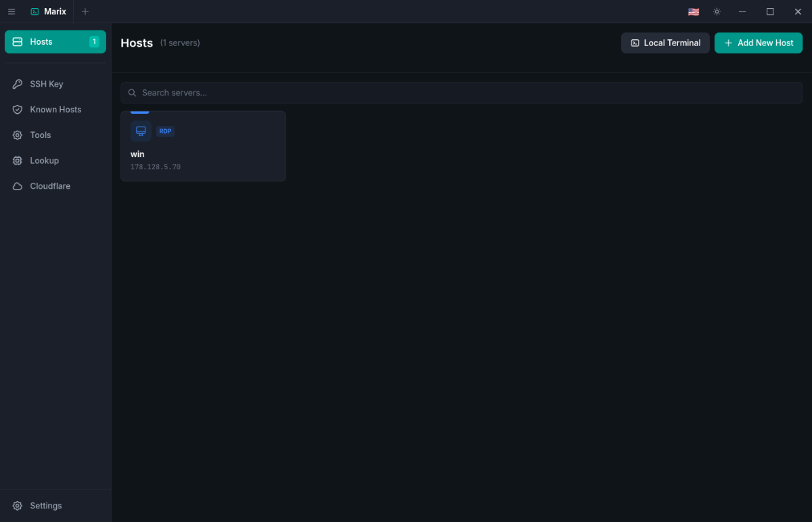Open the hamburger menu icon

pyautogui.click(x=12, y=12)
